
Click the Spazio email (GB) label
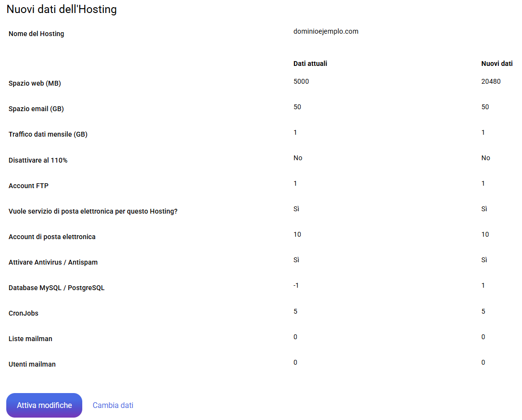pyautogui.click(x=36, y=109)
